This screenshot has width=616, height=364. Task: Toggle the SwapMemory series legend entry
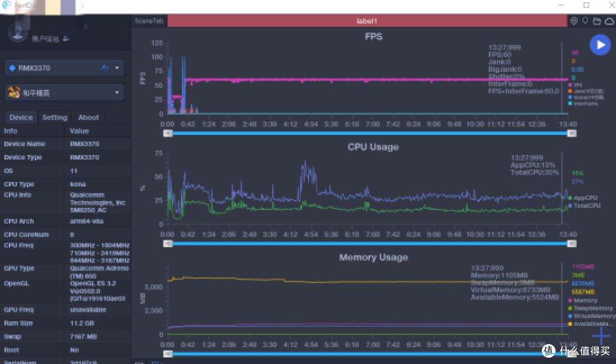click(x=590, y=308)
